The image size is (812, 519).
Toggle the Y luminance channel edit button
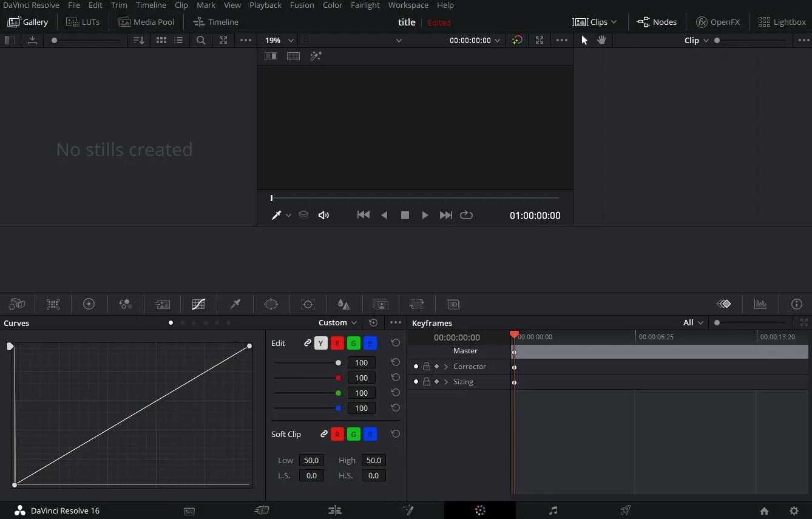click(x=321, y=343)
